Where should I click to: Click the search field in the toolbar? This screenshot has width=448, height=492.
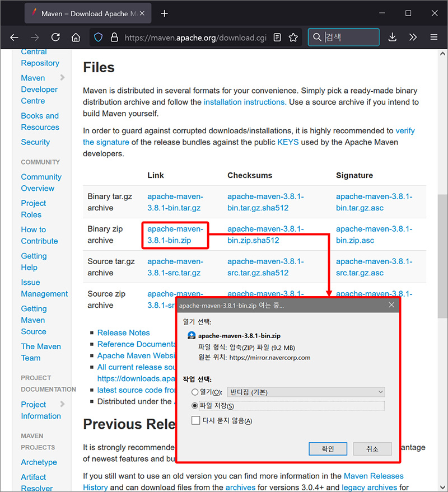pyautogui.click(x=344, y=38)
